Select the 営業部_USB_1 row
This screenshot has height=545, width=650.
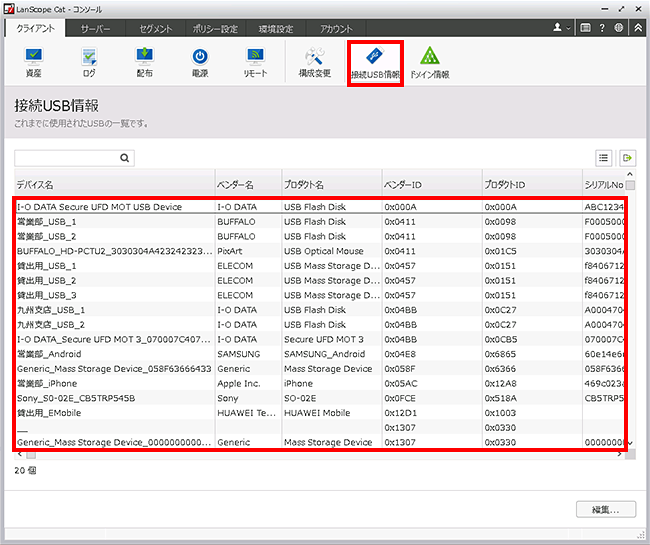point(320,222)
